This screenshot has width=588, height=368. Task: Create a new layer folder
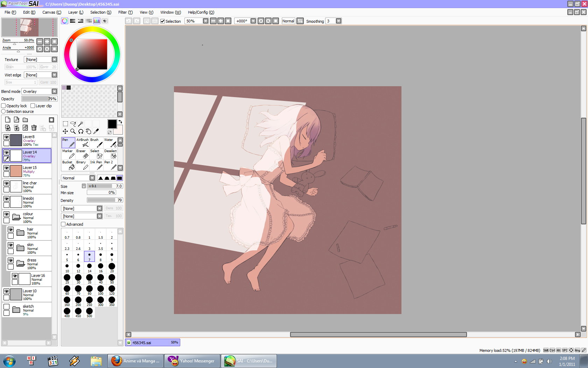[25, 120]
